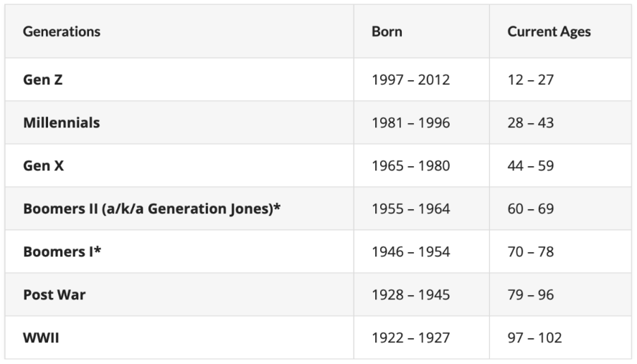Select the 97 – 102 ages cell
The image size is (637, 364).
[534, 337]
